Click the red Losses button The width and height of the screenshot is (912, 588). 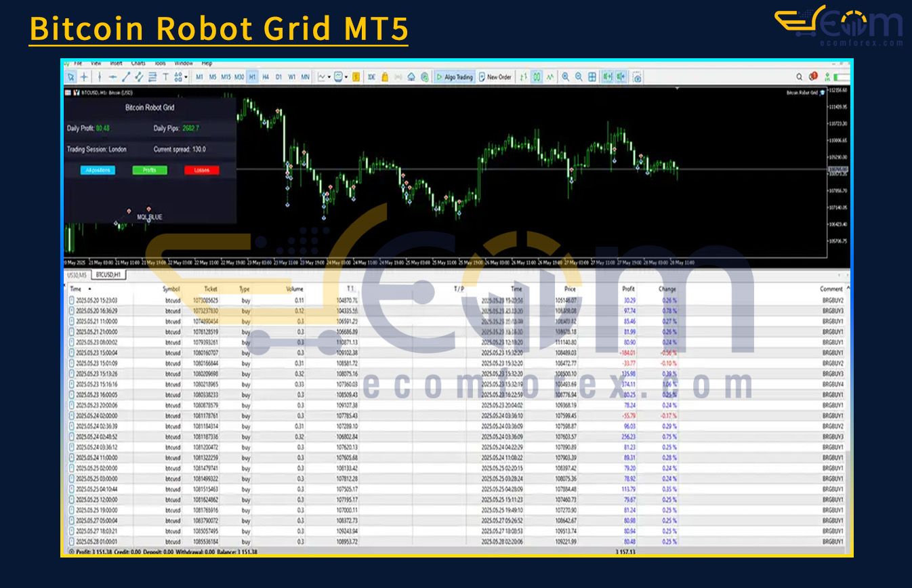click(x=202, y=170)
